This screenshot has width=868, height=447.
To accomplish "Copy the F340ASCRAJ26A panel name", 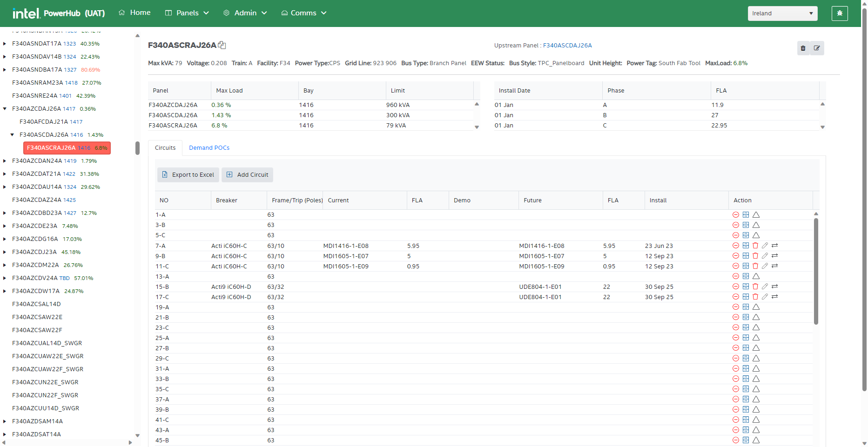I will 222,45.
